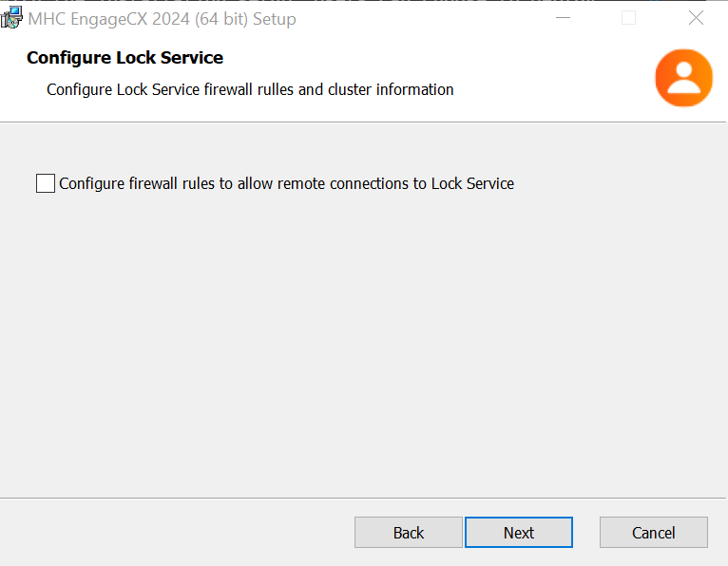
Task: Click the empty gray area below the checkbox
Action: tap(362, 344)
